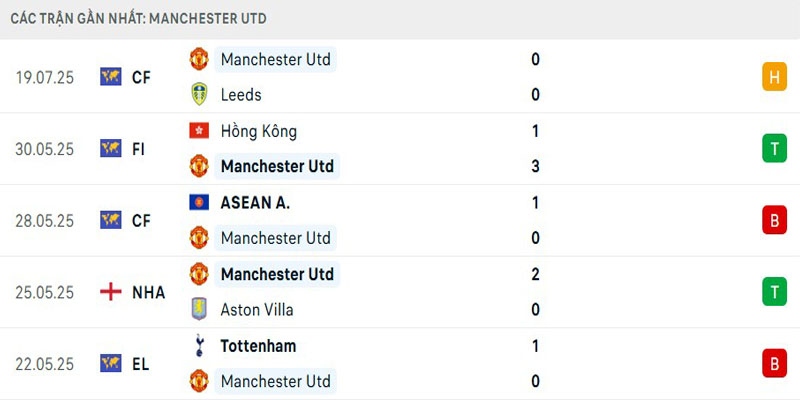The width and height of the screenshot is (800, 400).
Task: Click the Hồng Kông flag icon
Action: tap(199, 131)
